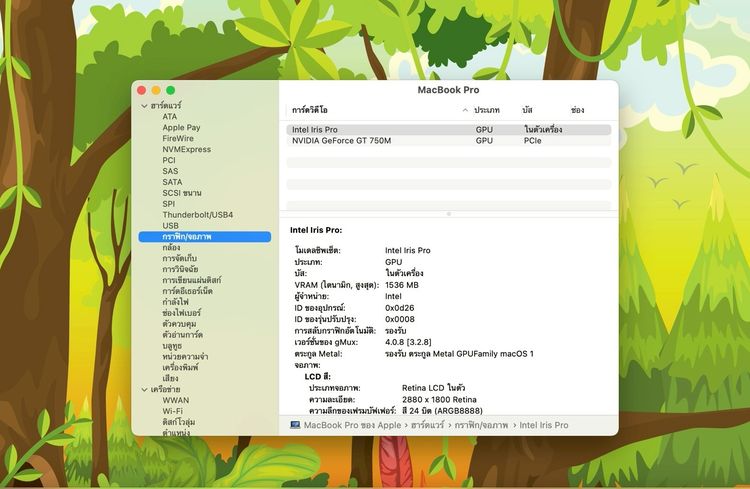Open ดิสก์โวลุ่ม sidebar item
This screenshot has height=489, width=750.
pos(178,422)
